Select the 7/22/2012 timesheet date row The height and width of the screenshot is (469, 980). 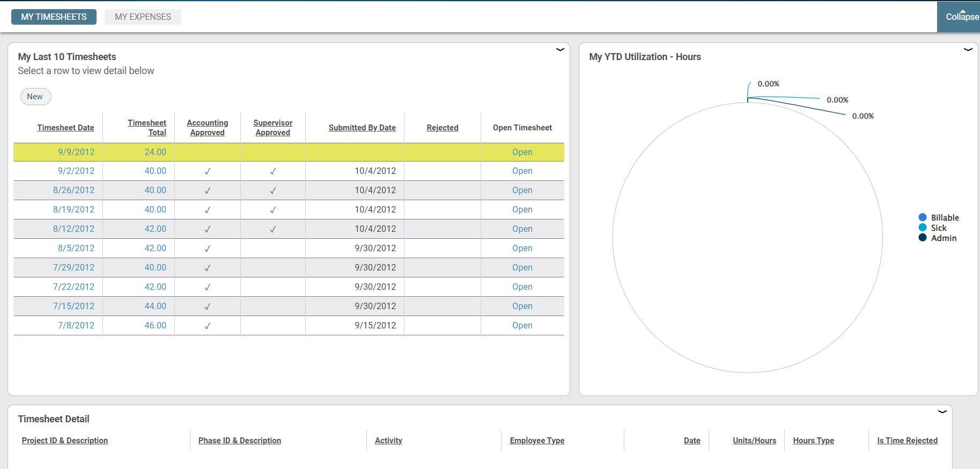tap(73, 287)
